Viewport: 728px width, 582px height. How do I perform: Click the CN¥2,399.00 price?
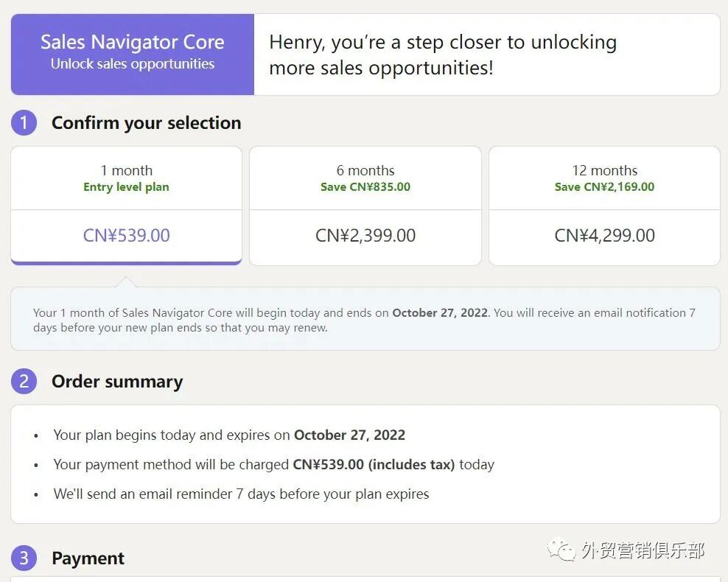pyautogui.click(x=365, y=236)
